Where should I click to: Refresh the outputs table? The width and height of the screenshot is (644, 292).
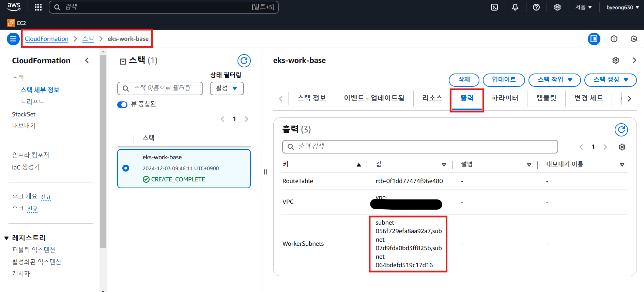pos(621,130)
